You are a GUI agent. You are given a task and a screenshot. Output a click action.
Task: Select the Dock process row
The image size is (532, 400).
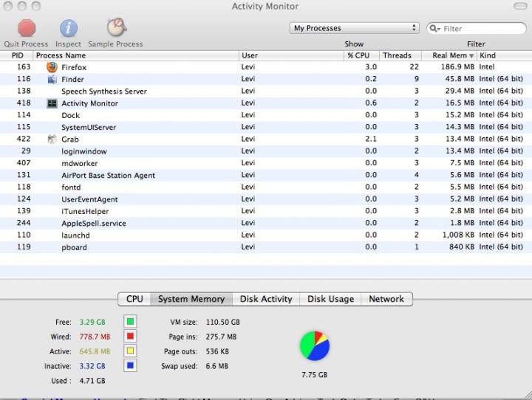[x=266, y=115]
